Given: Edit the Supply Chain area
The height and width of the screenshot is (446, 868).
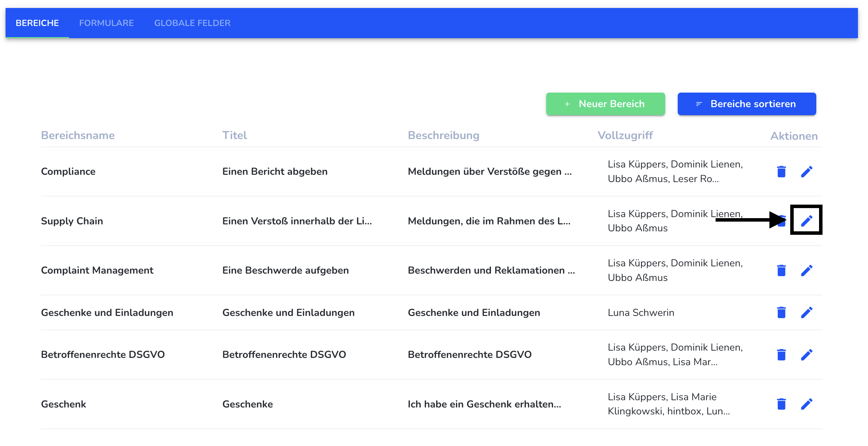Looking at the screenshot, I should 807,221.
